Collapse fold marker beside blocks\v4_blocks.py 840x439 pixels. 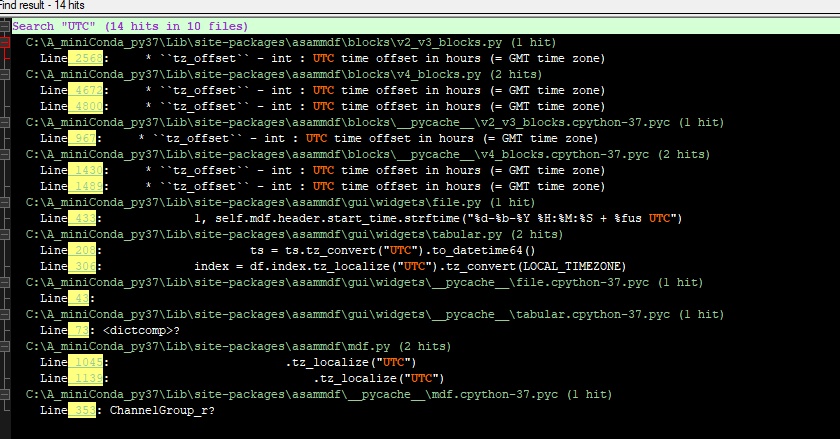[x=4, y=75]
